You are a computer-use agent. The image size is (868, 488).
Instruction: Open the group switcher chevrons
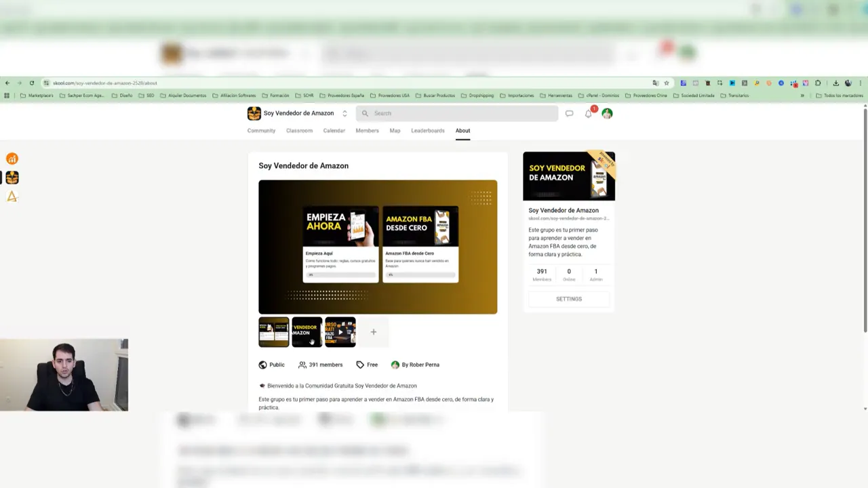(344, 113)
